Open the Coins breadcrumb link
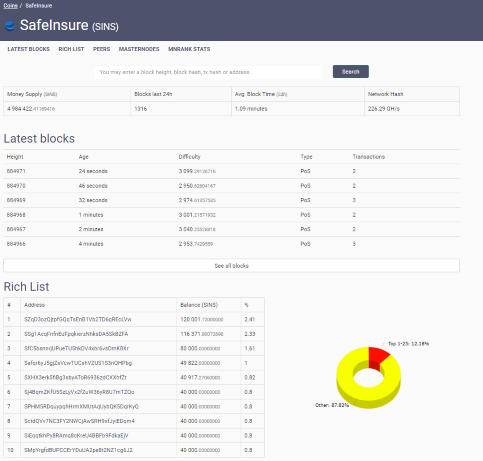This screenshot has width=483, height=461. coord(10,6)
